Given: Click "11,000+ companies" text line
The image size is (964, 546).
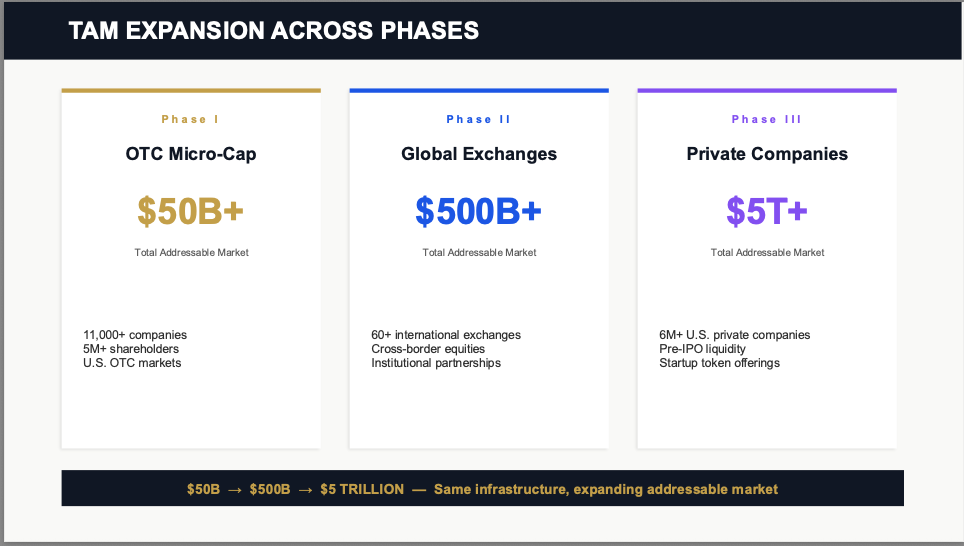Looking at the screenshot, I should pos(135,335).
